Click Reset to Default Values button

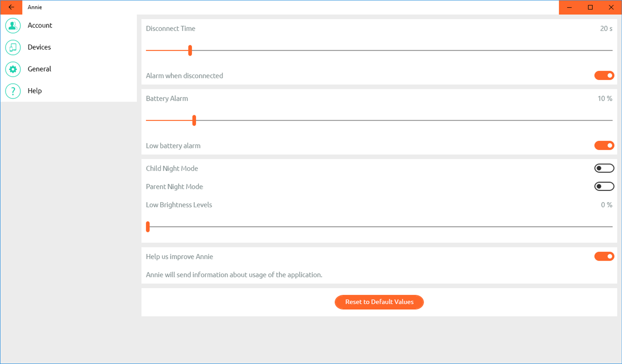(379, 302)
